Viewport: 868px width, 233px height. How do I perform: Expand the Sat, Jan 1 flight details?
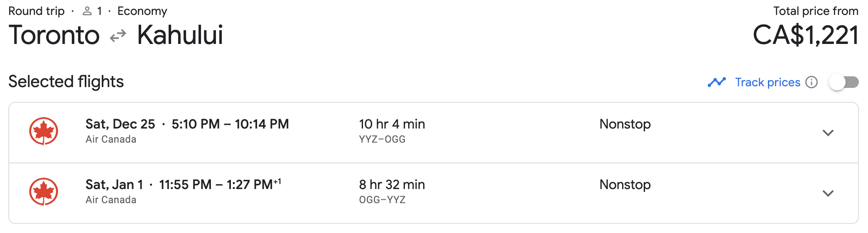(828, 193)
